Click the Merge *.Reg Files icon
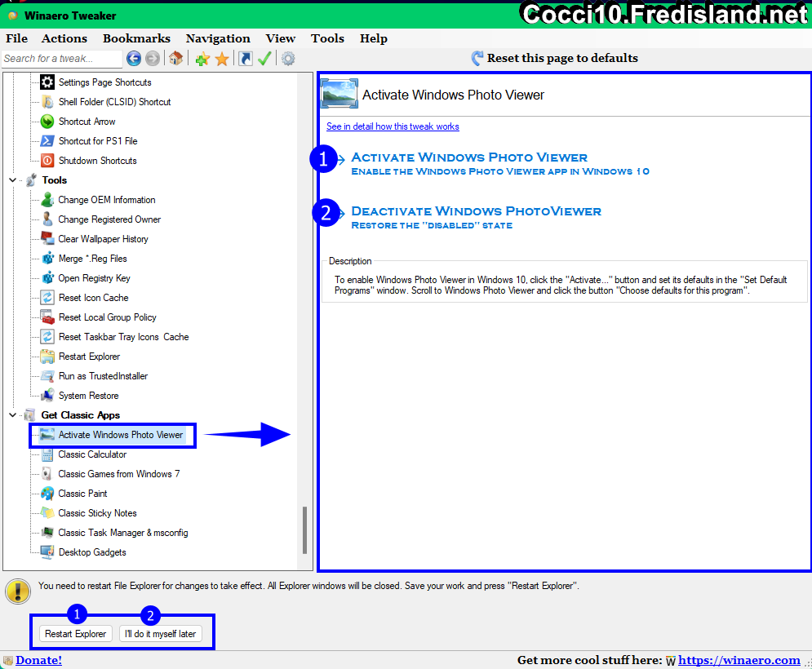This screenshot has width=812, height=669. pos(47,259)
